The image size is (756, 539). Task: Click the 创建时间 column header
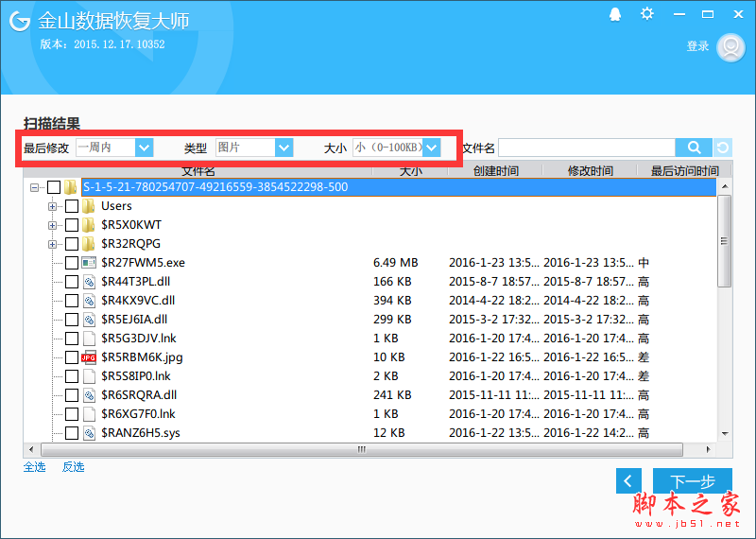pyautogui.click(x=495, y=171)
